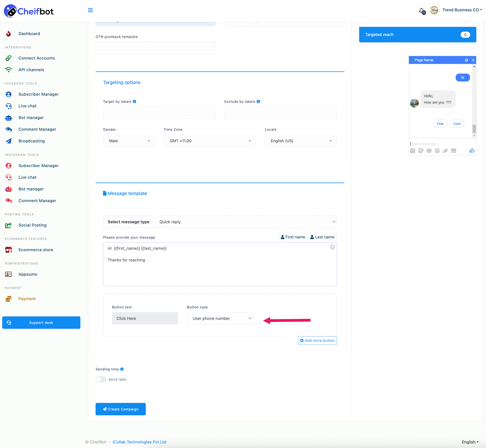Open Ecommerce store icon in sidebar
The image size is (486, 448).
[x=9, y=250]
